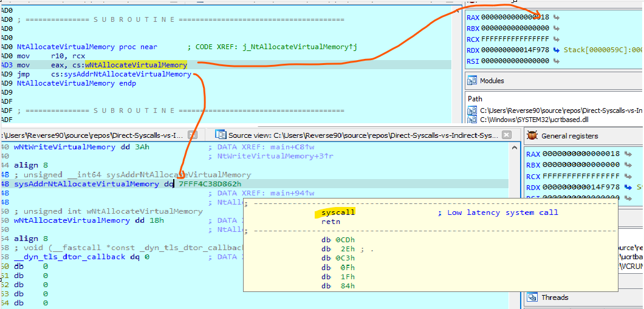Select the Direct-Syscalls-vs-I... disassembly tab
This screenshot has width=644, height=309.
coord(91,135)
